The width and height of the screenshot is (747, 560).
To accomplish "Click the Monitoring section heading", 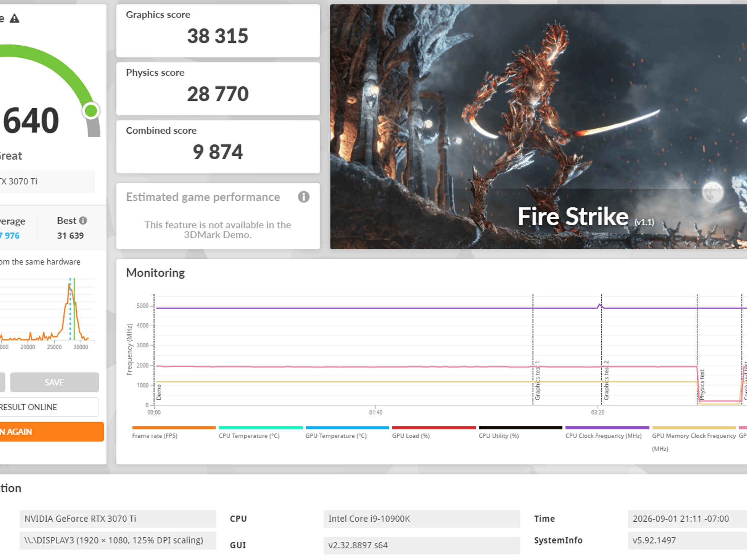I will pyautogui.click(x=155, y=273).
